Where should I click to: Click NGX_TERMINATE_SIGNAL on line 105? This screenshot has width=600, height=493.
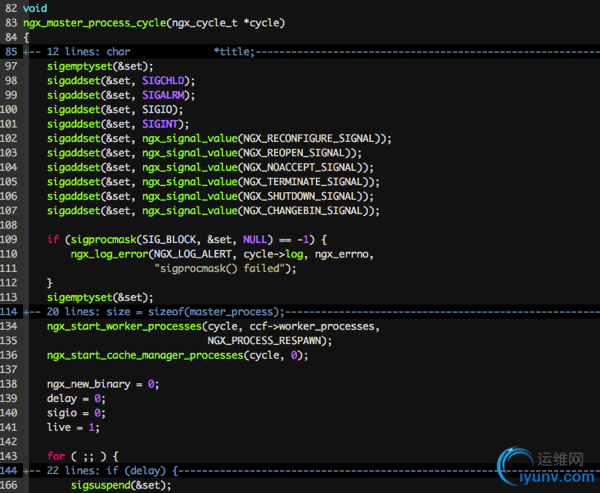coord(303,182)
